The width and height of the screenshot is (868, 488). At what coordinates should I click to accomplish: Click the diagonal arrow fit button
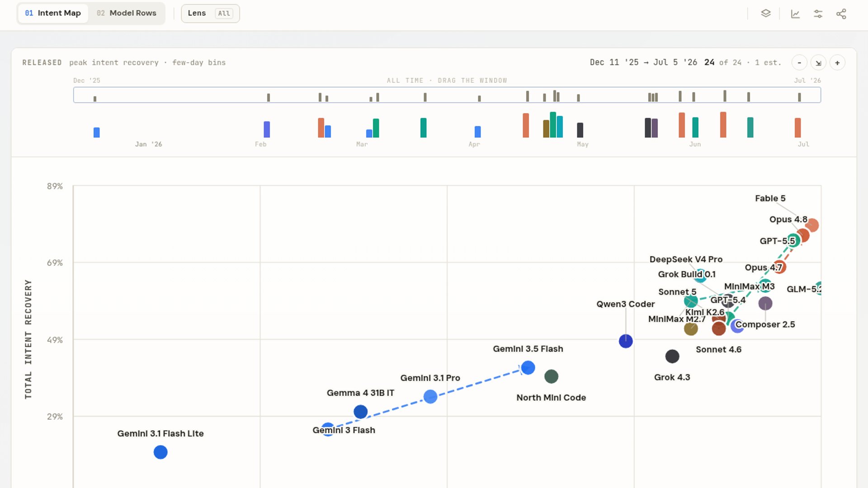pos(818,63)
